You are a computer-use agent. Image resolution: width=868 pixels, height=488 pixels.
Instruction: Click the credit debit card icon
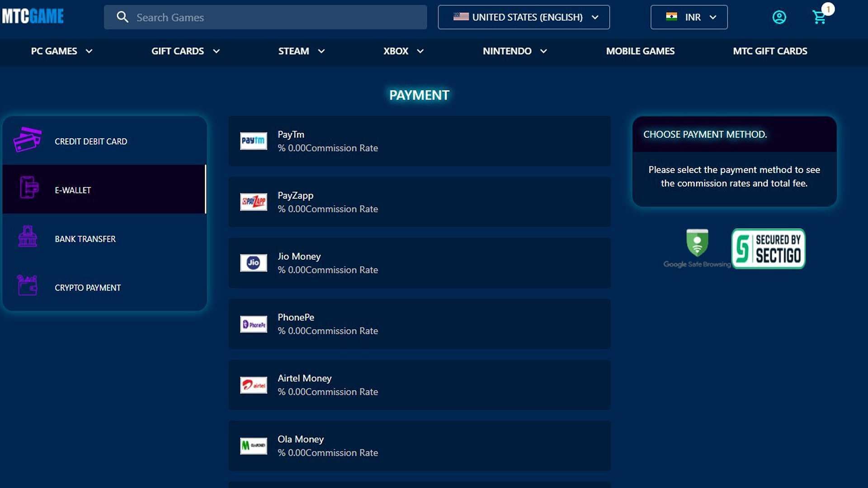[27, 140]
